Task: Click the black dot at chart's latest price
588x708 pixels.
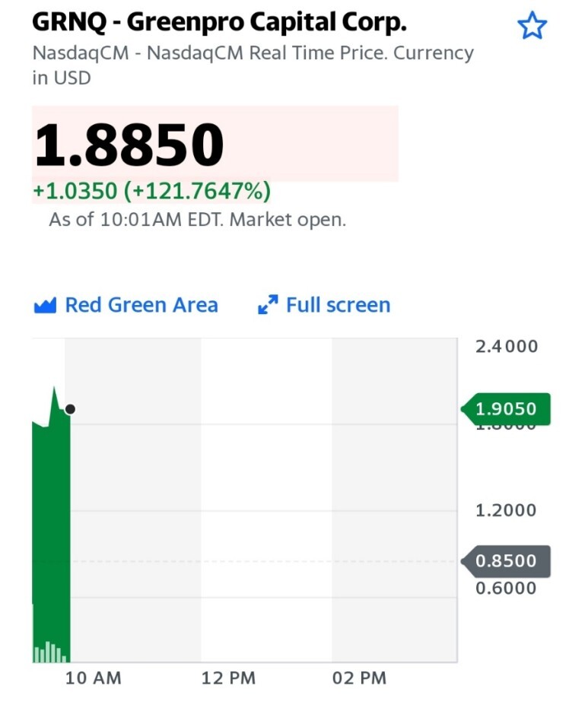Action: [x=70, y=409]
